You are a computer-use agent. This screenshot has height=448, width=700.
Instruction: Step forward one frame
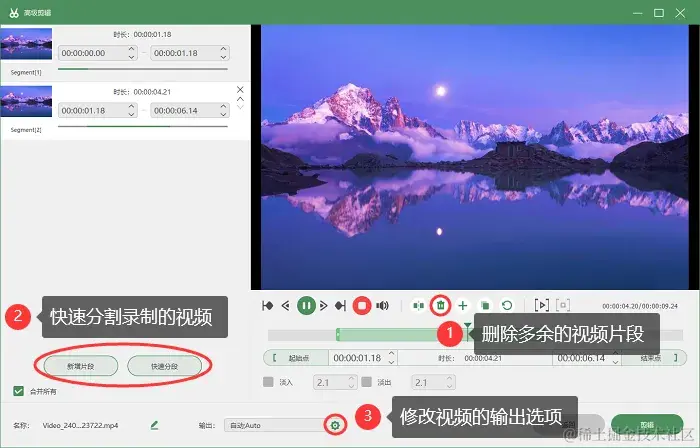click(x=324, y=306)
